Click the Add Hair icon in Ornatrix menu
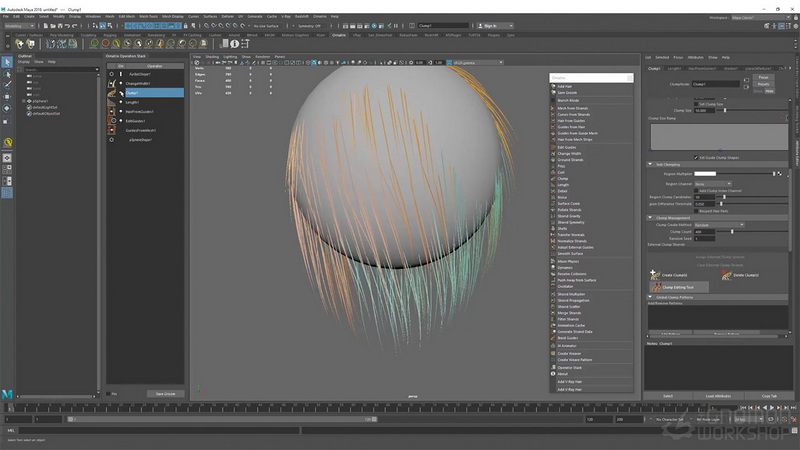Screen dimensions: 800x450 tap(553, 86)
